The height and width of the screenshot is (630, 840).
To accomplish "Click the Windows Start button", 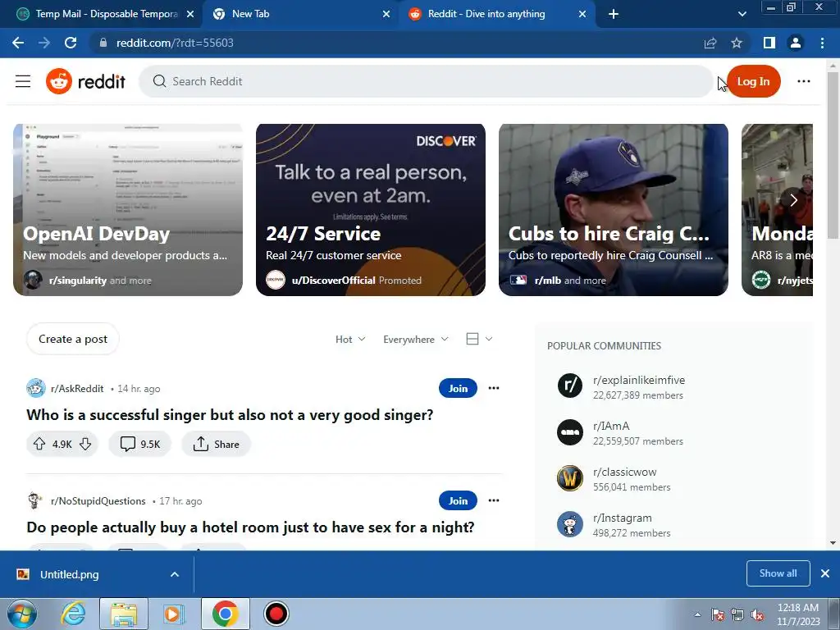I will [x=22, y=614].
